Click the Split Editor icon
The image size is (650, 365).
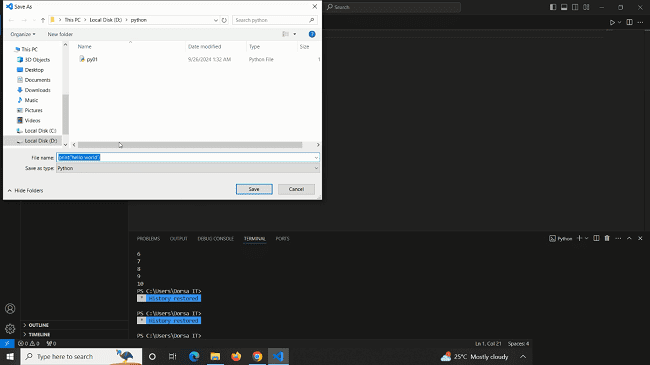click(x=629, y=22)
